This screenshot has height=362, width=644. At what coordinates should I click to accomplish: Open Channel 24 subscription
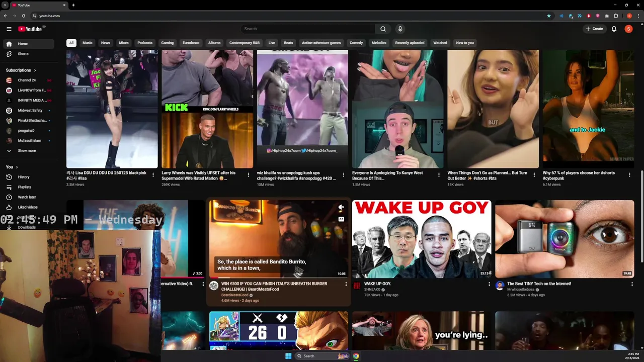[29, 80]
